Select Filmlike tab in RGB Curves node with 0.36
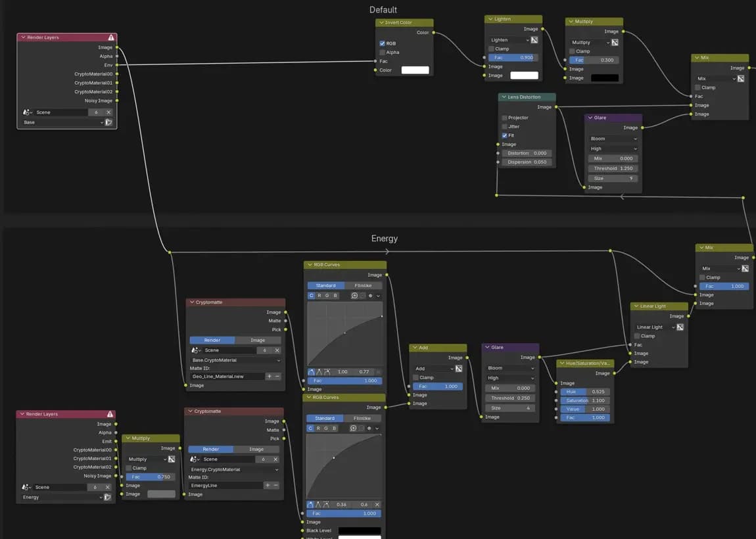 (362, 418)
